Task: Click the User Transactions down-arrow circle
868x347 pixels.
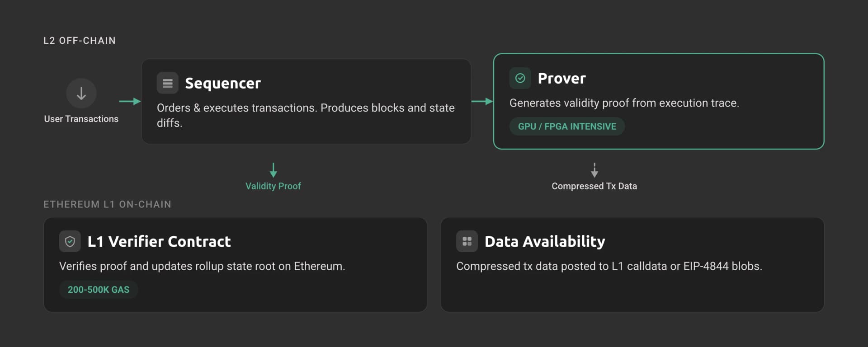Action: (81, 93)
